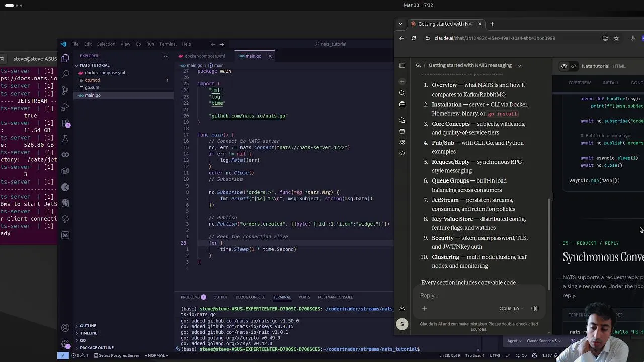Click user avatar S in Claude sidebar
Image resolution: width=644 pixels, height=362 pixels.
[x=402, y=324]
